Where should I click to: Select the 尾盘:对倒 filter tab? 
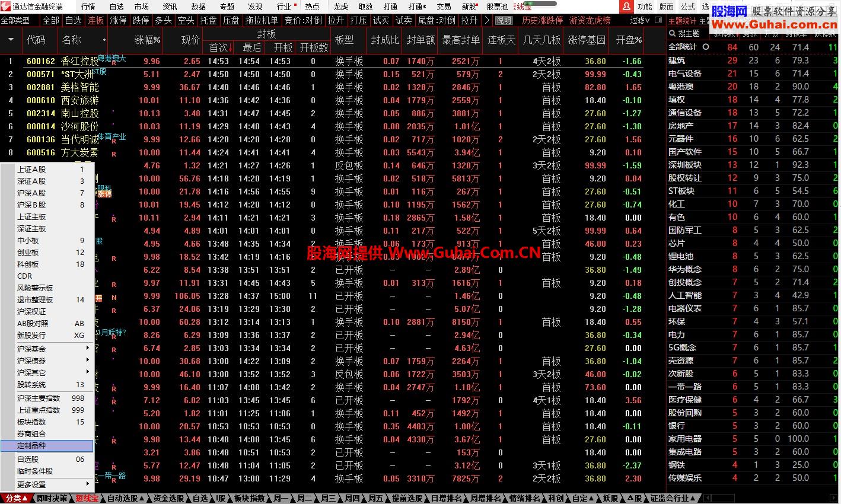coord(437,20)
